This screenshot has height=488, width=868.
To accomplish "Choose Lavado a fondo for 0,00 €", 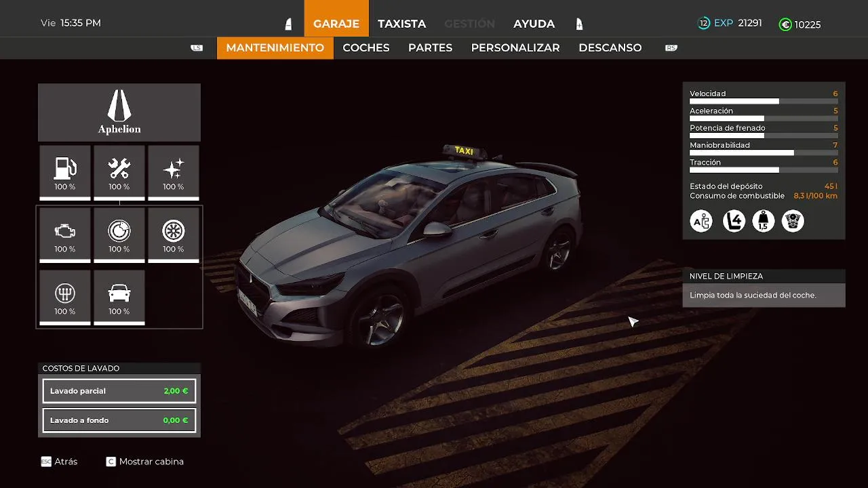I will pyautogui.click(x=119, y=420).
